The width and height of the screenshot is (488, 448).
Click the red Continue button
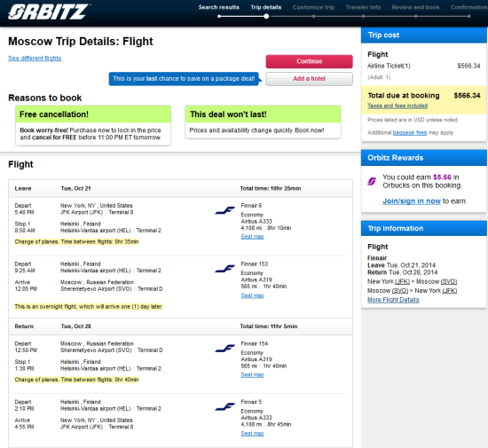coord(309,61)
